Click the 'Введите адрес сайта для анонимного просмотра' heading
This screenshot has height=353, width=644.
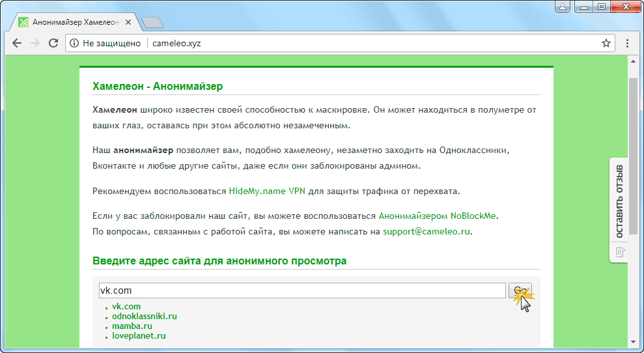coord(219,261)
